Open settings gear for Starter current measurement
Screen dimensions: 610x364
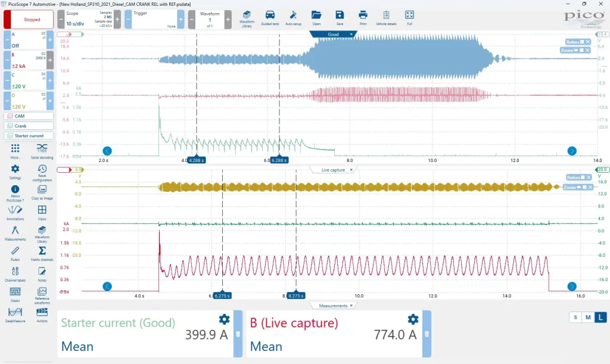[224, 319]
